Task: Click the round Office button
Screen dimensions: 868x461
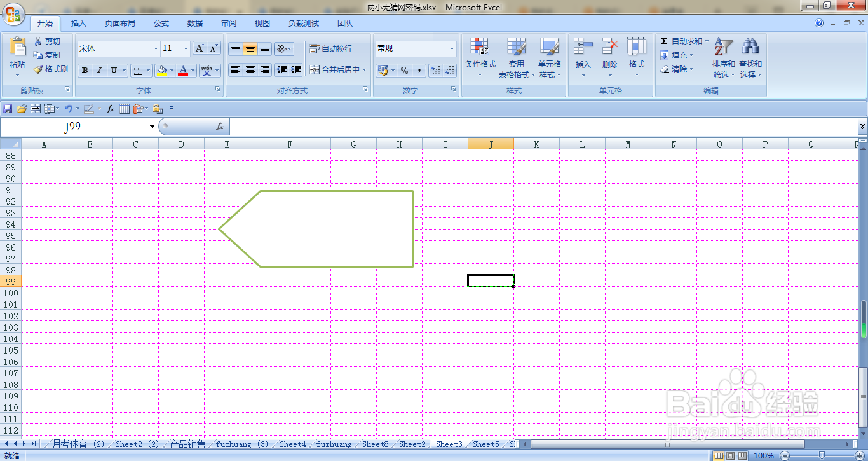Action: [x=13, y=14]
